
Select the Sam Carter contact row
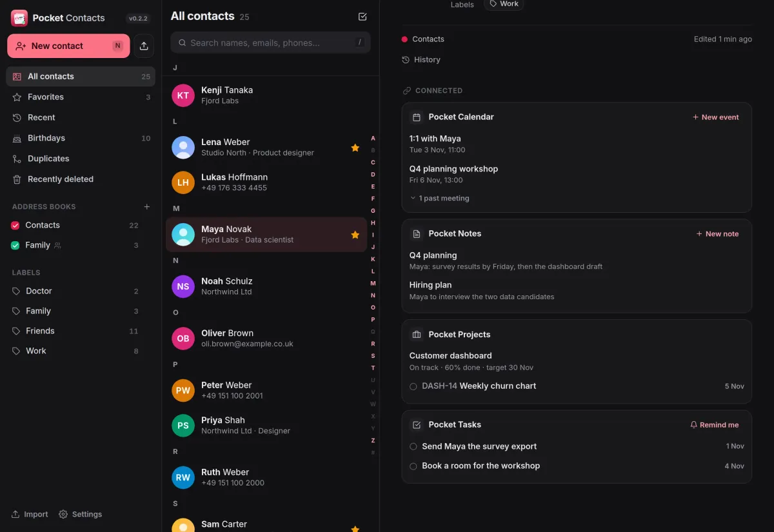266,524
